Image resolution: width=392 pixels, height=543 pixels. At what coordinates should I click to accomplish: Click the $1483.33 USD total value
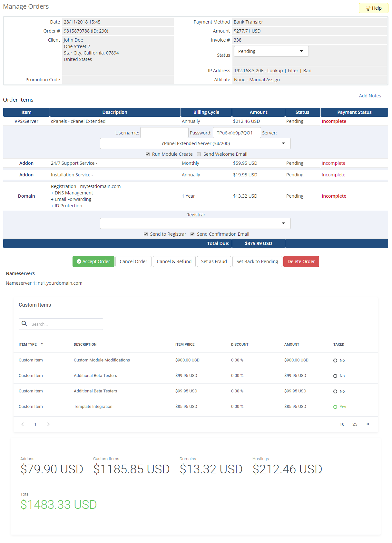pos(59,505)
